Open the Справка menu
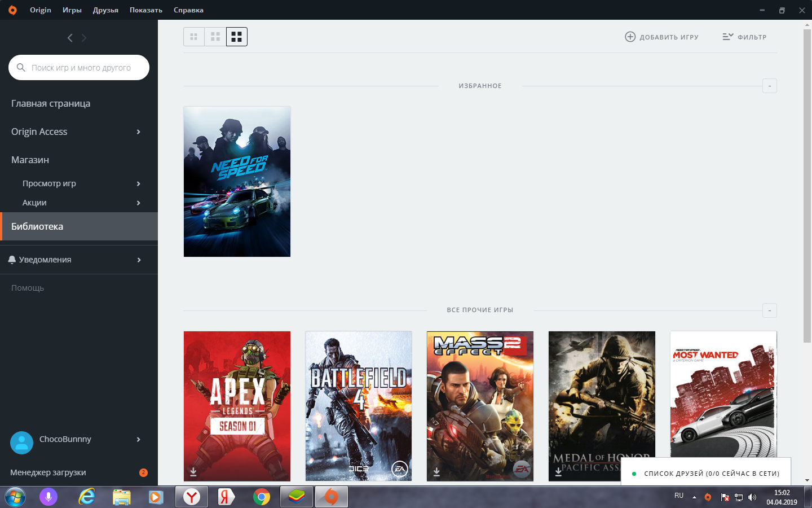The width and height of the screenshot is (812, 508). coord(188,10)
